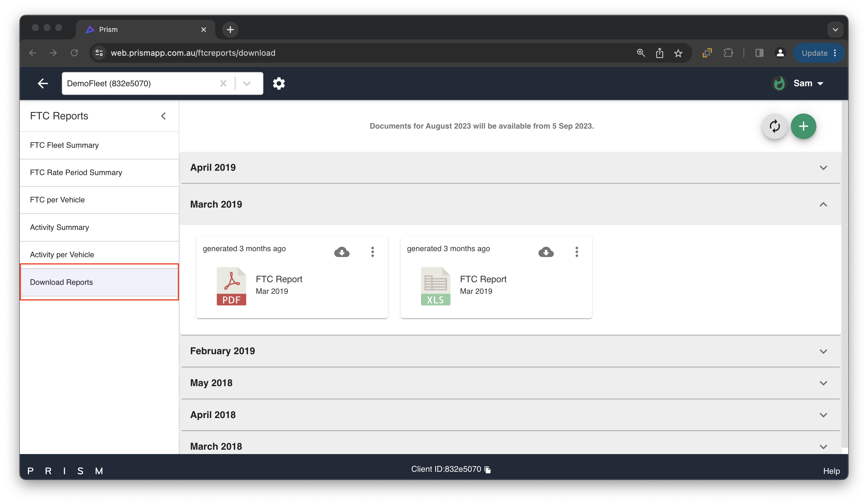This screenshot has height=504, width=868.
Task: Click the PDF file thumbnail icon
Action: pyautogui.click(x=231, y=286)
